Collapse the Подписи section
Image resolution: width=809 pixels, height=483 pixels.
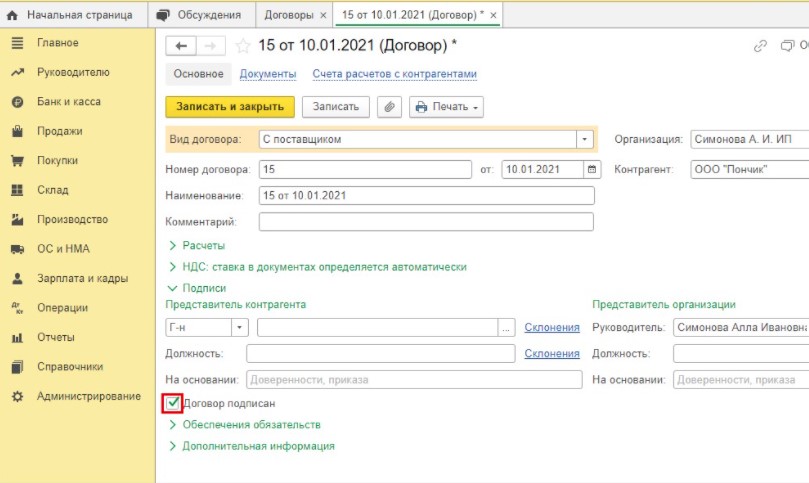pyautogui.click(x=203, y=287)
